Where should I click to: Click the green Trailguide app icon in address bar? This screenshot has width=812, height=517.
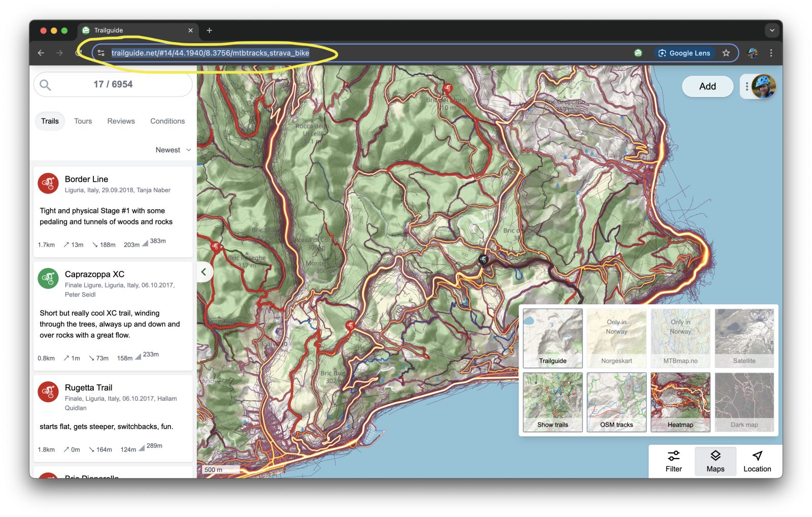[x=638, y=53]
